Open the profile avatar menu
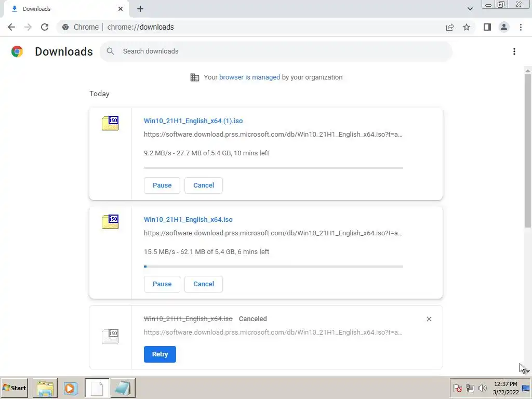 504,27
